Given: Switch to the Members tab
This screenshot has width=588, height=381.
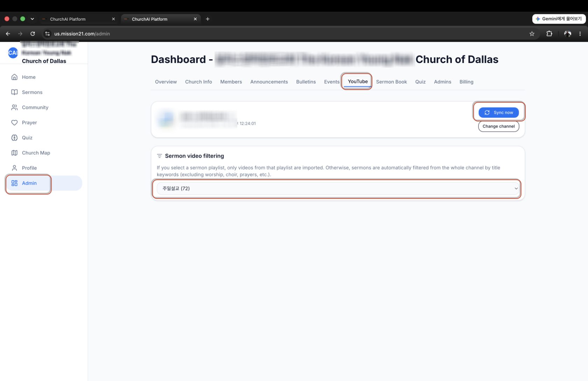Looking at the screenshot, I should click(231, 82).
